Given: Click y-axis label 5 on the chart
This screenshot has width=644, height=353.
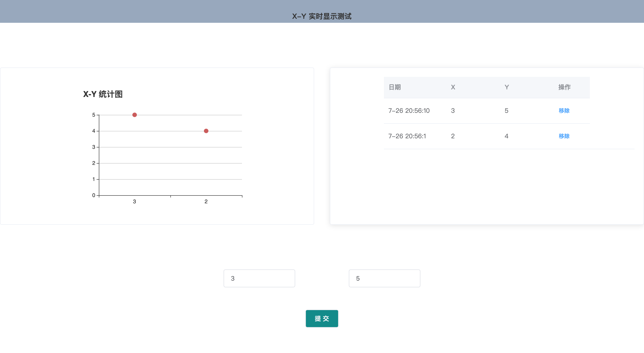Looking at the screenshot, I should (93, 115).
